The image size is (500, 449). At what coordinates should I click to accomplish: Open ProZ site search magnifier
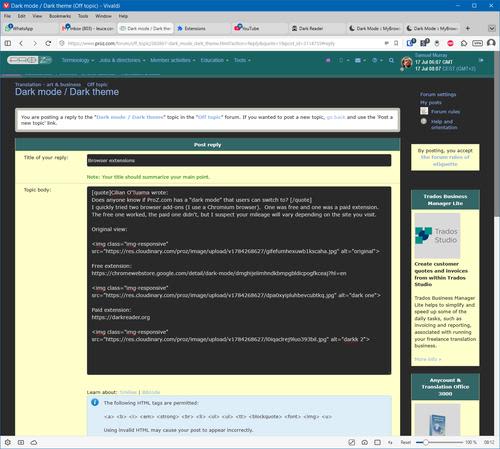click(x=391, y=60)
